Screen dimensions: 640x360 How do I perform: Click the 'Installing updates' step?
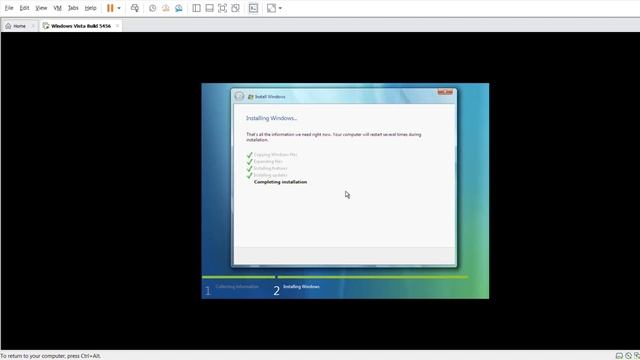[x=271, y=175]
